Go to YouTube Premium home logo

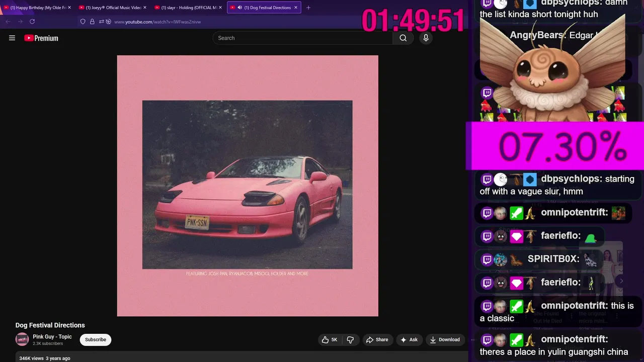pos(41,38)
